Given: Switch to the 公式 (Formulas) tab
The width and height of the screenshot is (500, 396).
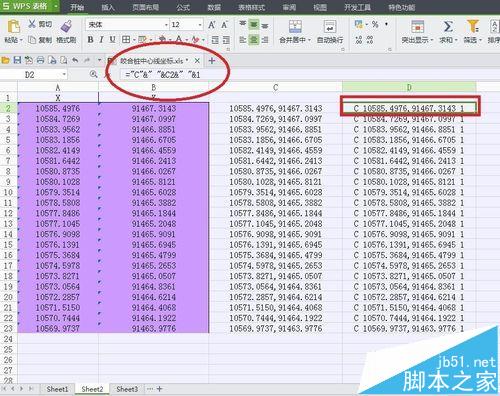Looking at the screenshot, I should pos(183,7).
